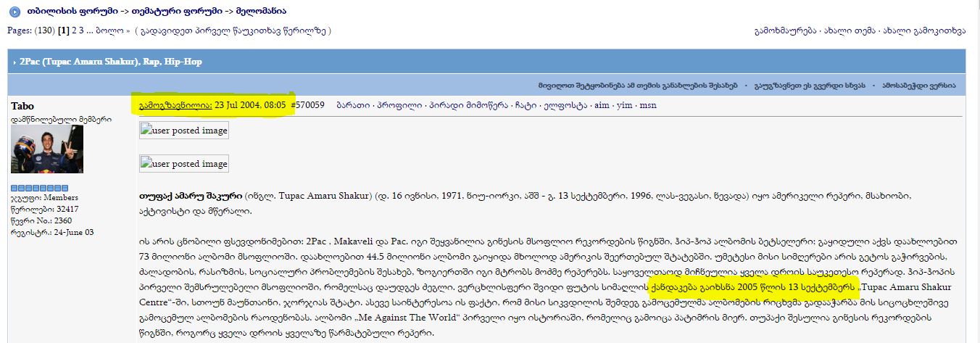Click the წევრი No.: 2360 text

click(x=41, y=220)
